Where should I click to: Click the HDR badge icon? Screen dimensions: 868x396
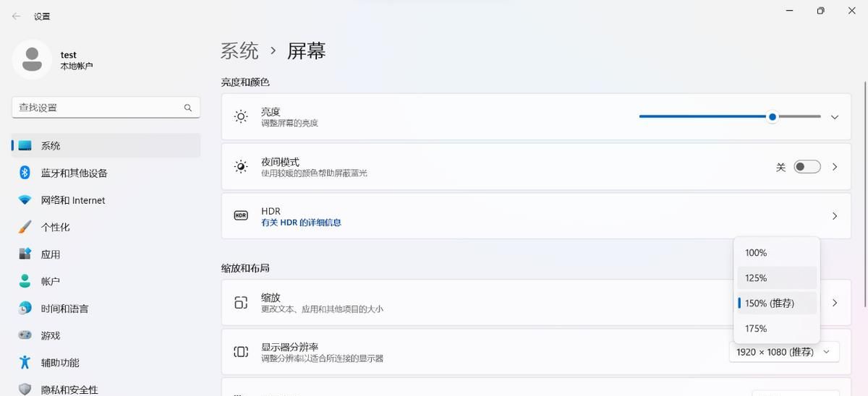pos(241,215)
